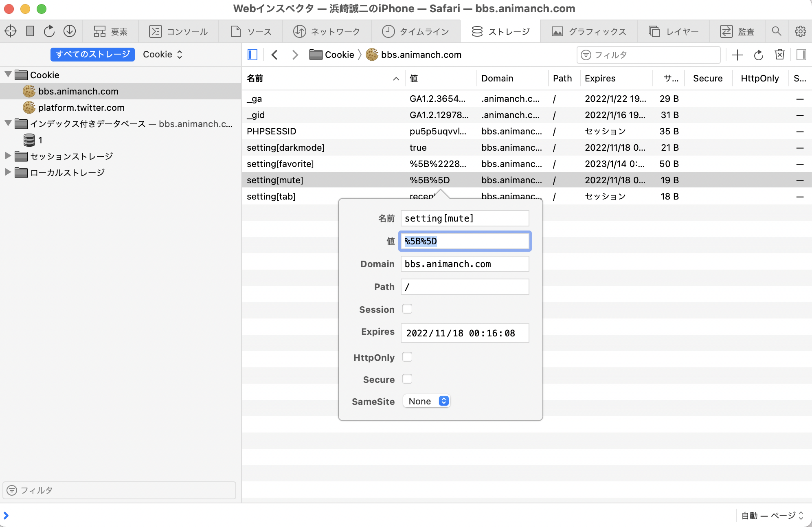Refresh the cookie list

(x=758, y=55)
